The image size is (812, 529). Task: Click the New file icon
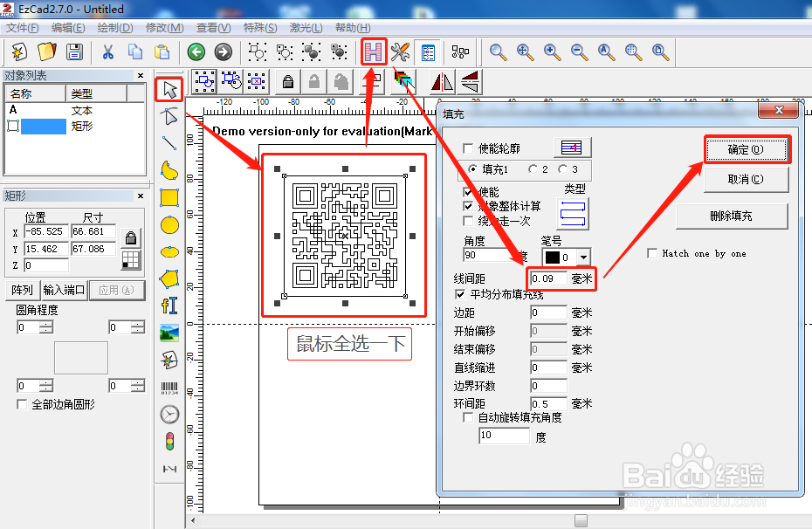point(19,52)
